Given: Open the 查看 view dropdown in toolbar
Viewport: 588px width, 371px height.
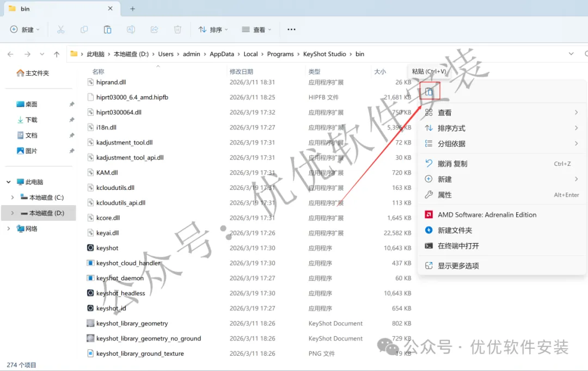Looking at the screenshot, I should point(256,29).
